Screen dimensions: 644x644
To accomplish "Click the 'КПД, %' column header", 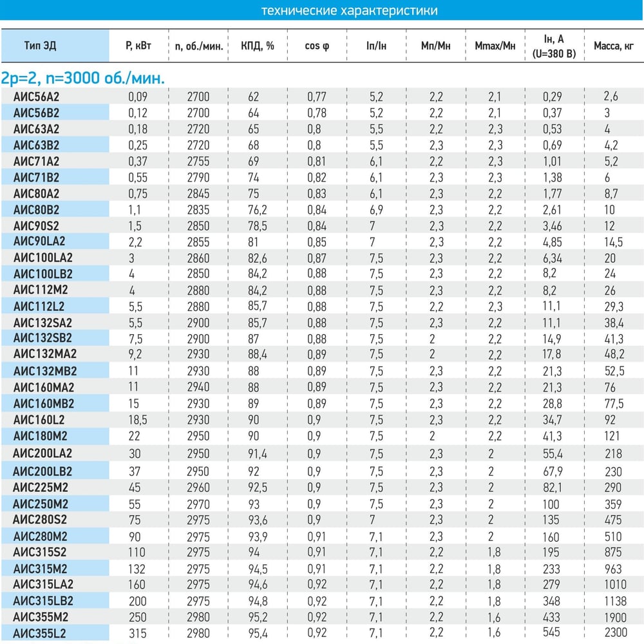I will pos(258,46).
